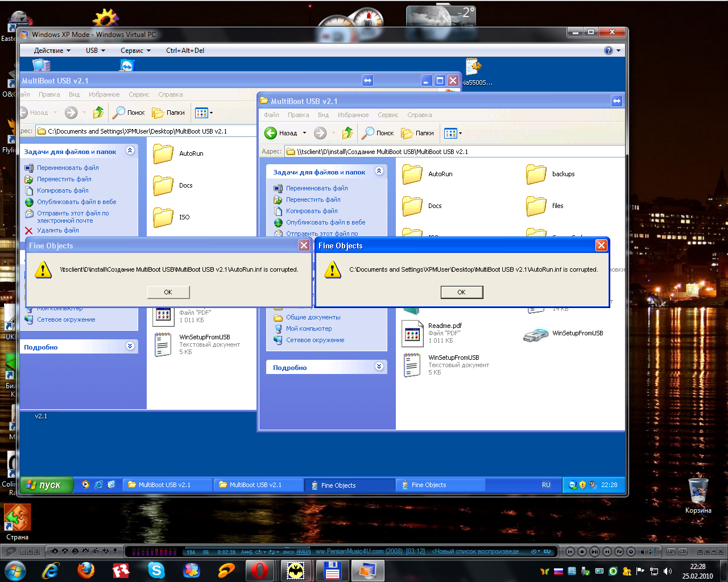Click the Up folder icon in right Explorer window
Screen dimensions: 728x582
click(347, 133)
